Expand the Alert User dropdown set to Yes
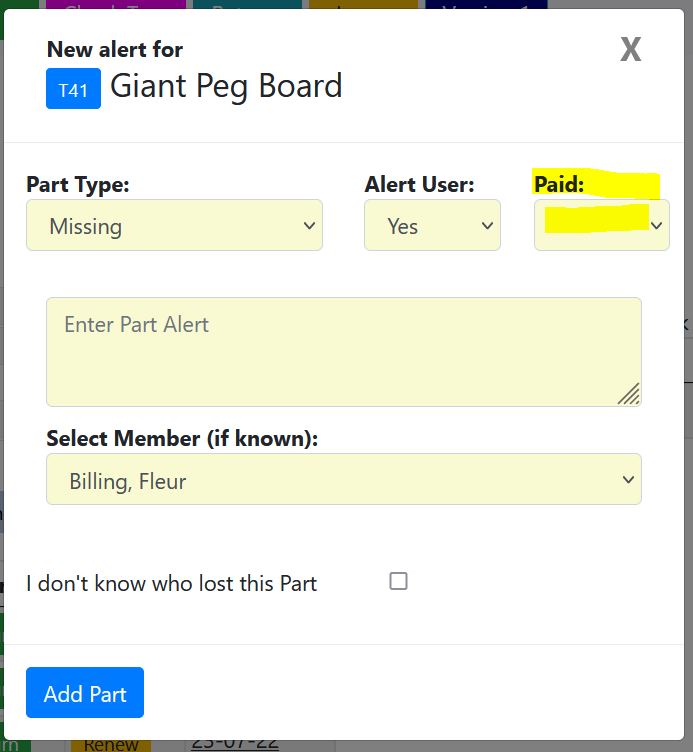This screenshot has width=693, height=752. pyautogui.click(x=432, y=225)
